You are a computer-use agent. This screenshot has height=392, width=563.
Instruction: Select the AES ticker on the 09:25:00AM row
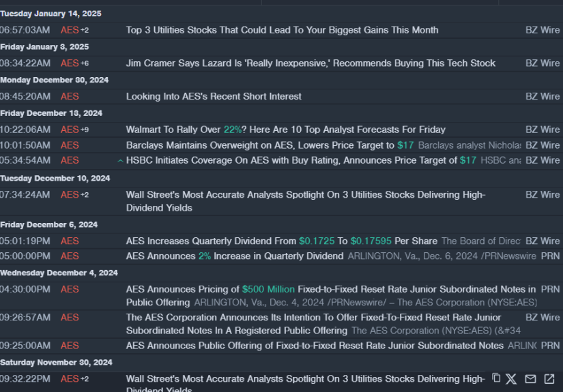pos(70,346)
